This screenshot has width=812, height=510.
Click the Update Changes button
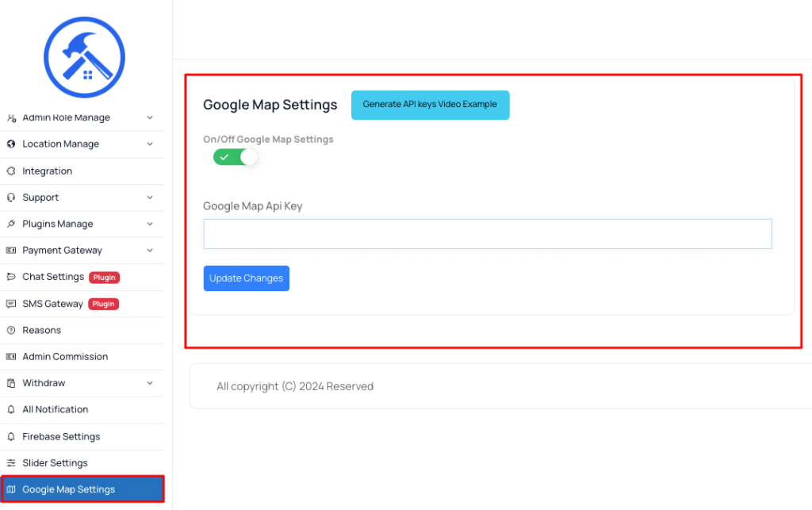pos(247,278)
